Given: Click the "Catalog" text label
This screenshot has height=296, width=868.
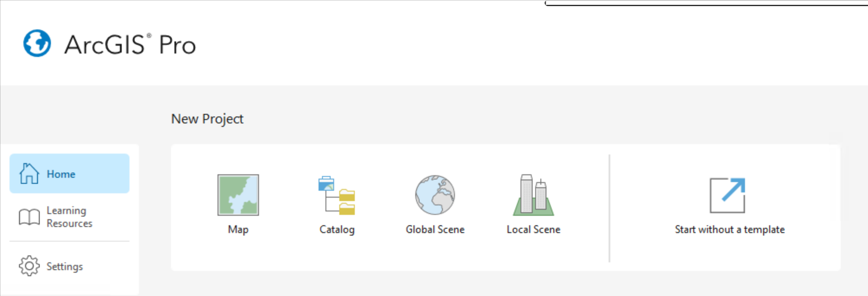Looking at the screenshot, I should (x=337, y=230).
